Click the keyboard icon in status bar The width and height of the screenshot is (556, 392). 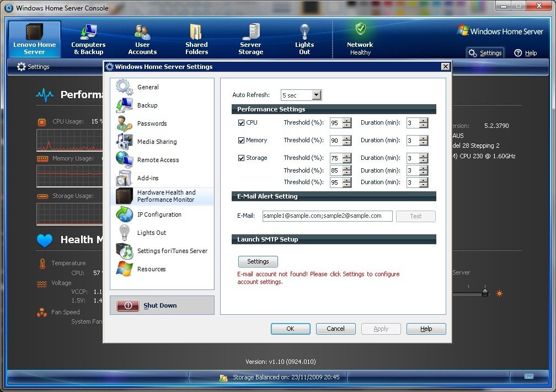(x=528, y=376)
